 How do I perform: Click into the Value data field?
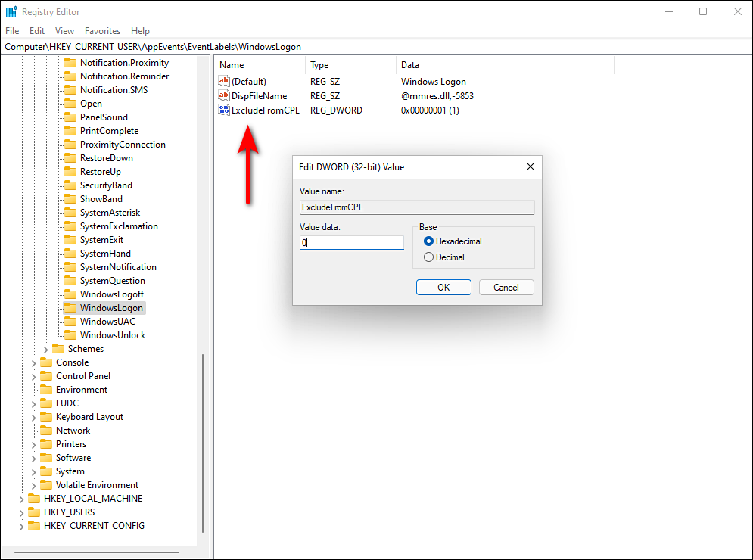point(352,242)
